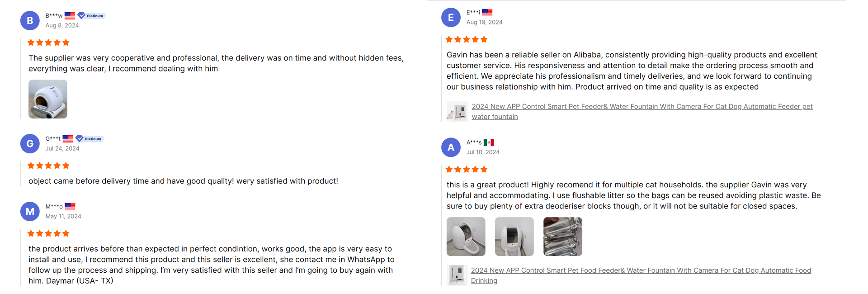The image size is (868, 294).
Task: Click the date Jul 24, 2024 under G***t
Action: point(62,148)
